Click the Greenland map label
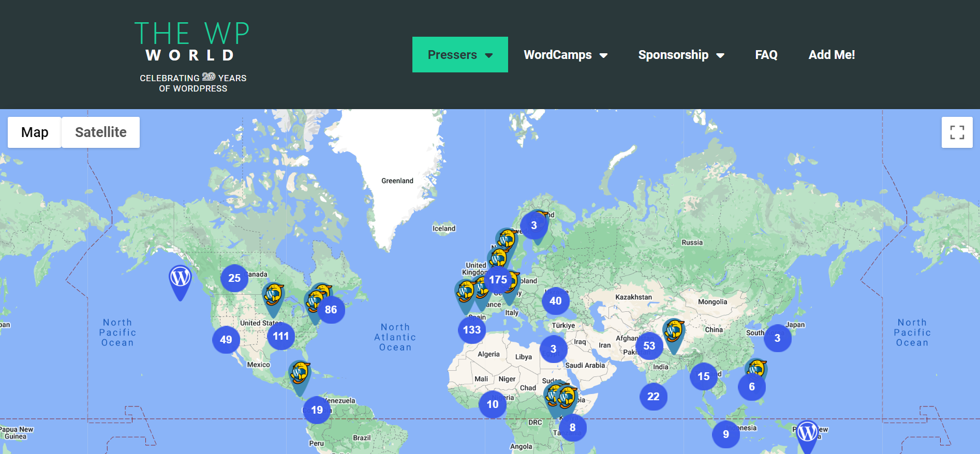Viewport: 980px width, 454px height. 397,181
